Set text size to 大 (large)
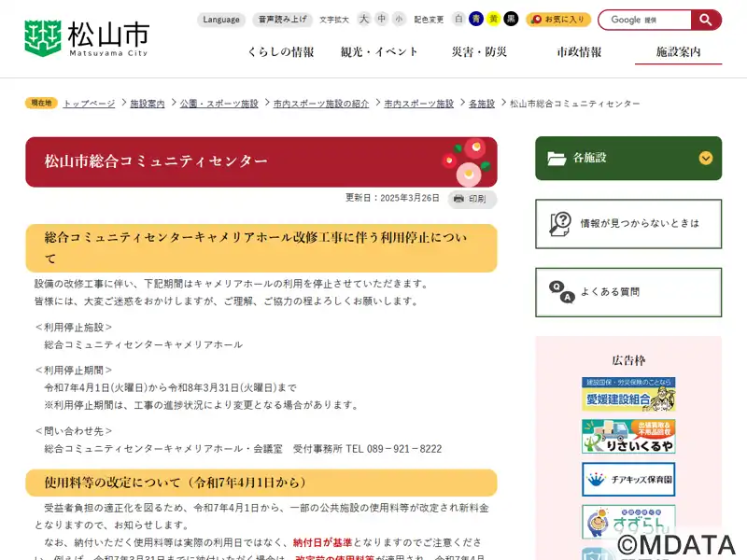 click(364, 19)
